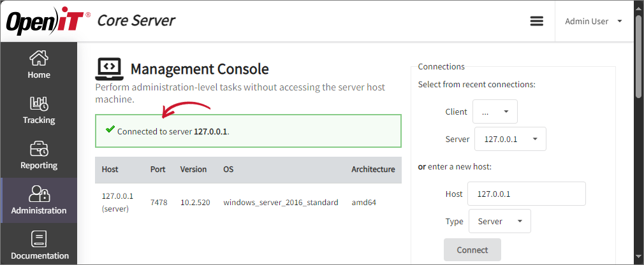
Task: Click the Version column header
Action: 193,169
